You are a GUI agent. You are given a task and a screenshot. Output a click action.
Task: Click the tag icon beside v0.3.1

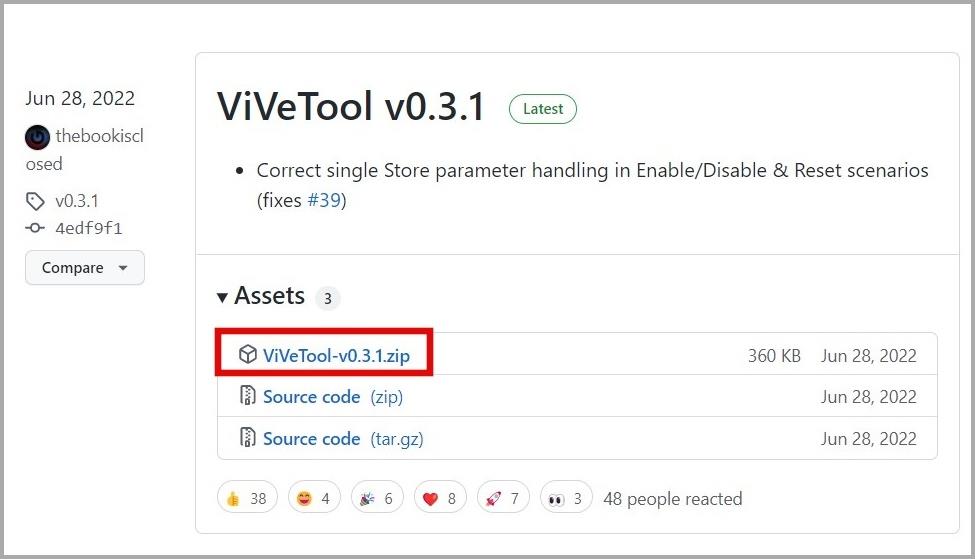point(35,201)
